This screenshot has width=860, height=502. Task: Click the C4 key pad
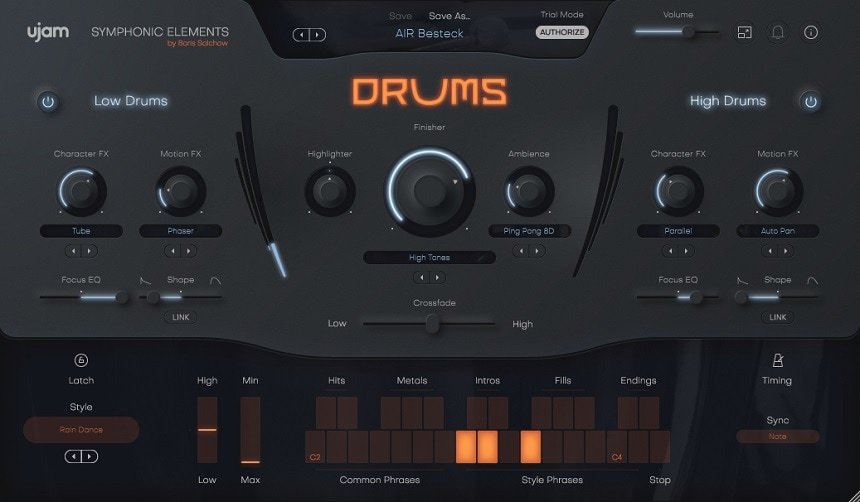pyautogui.click(x=616, y=447)
